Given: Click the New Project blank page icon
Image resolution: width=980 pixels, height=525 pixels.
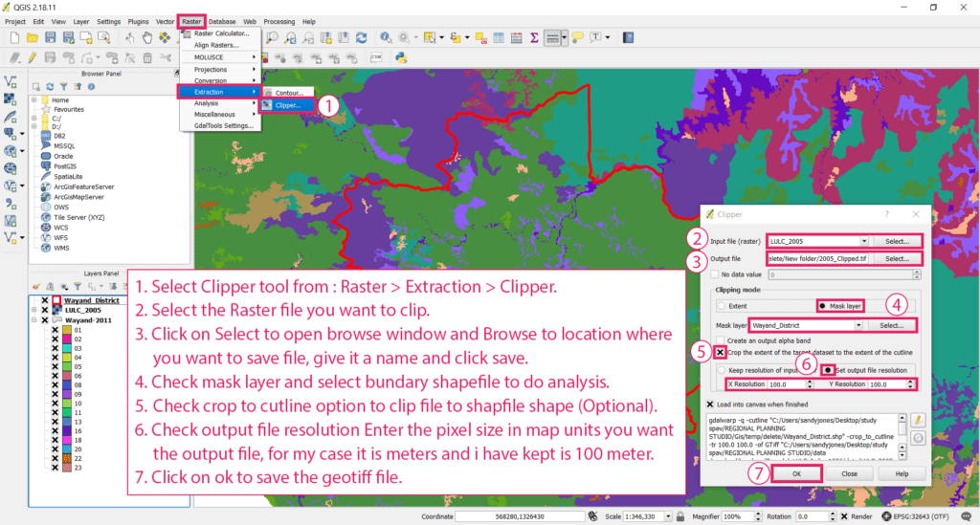Looking at the screenshot, I should coord(15,38).
